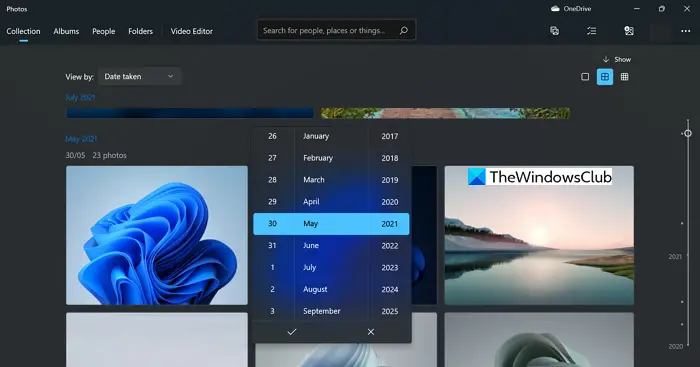Go to the Video Editor tab

click(192, 31)
